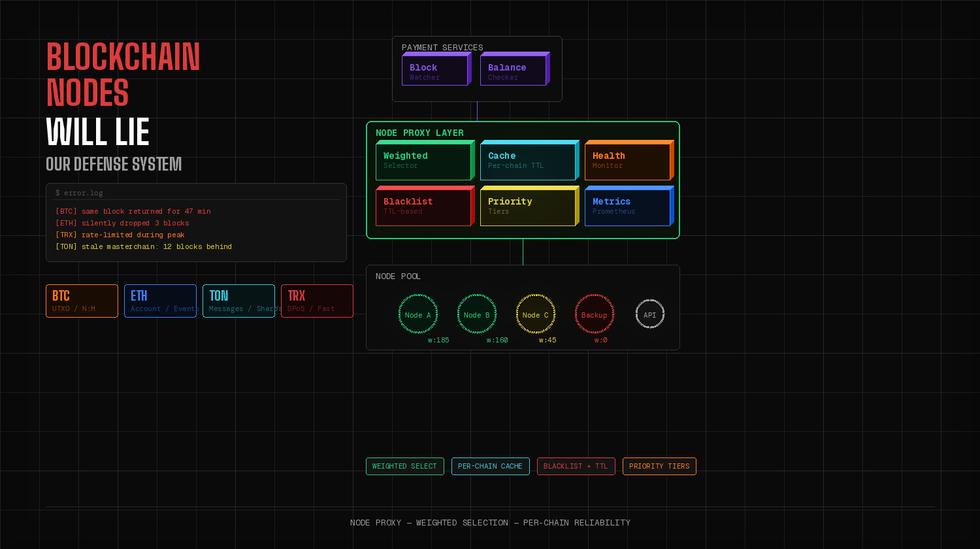Click the OUR DEFENSE SYSTEM subtitle

point(114,164)
